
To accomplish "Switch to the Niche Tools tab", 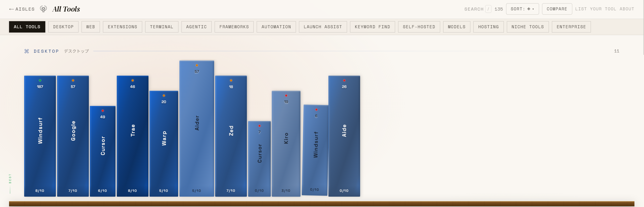I will point(528,27).
